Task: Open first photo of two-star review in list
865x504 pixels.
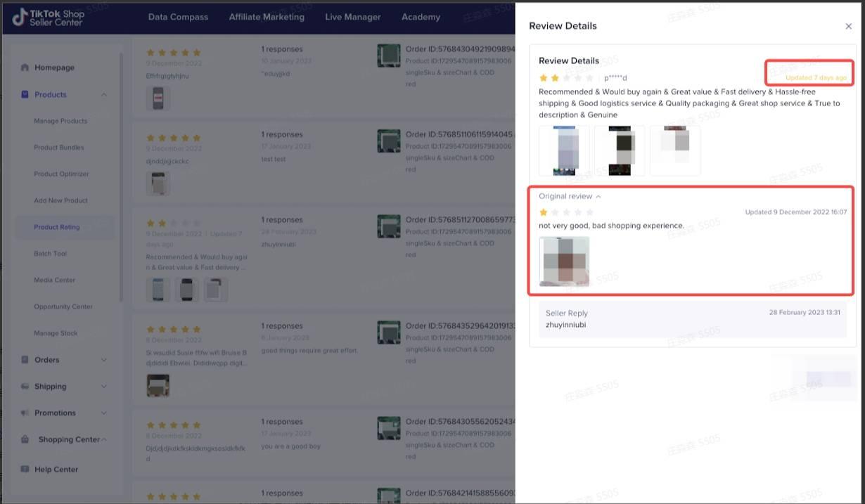Action: pyautogui.click(x=158, y=290)
